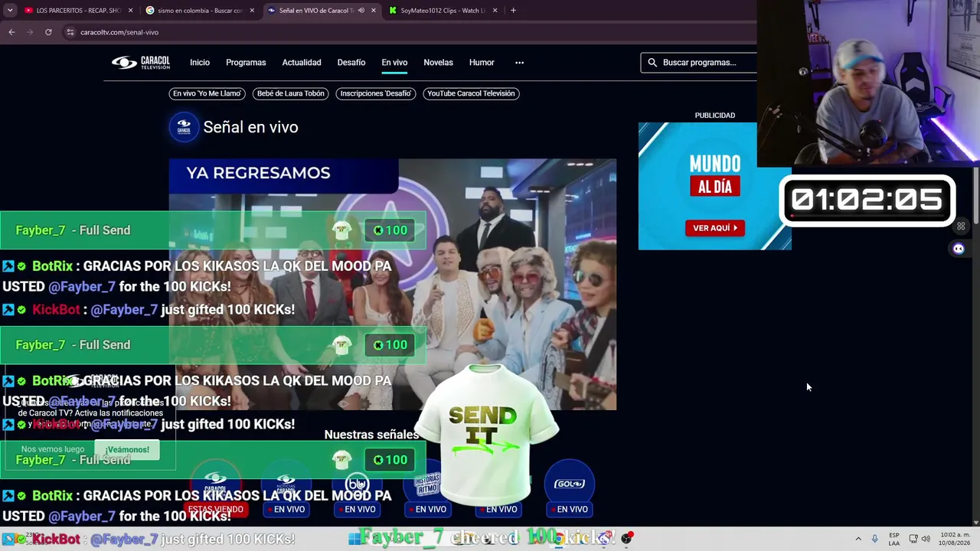Click the grid icon on the page edge

tap(961, 227)
